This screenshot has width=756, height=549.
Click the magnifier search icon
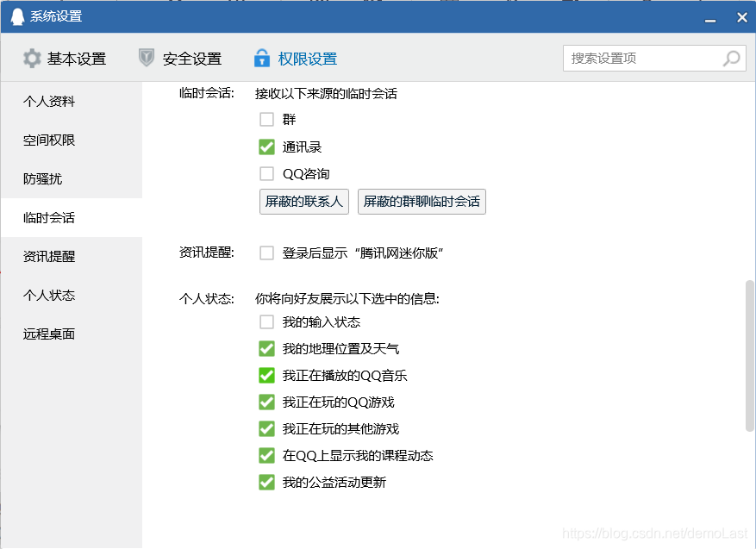pos(731,59)
